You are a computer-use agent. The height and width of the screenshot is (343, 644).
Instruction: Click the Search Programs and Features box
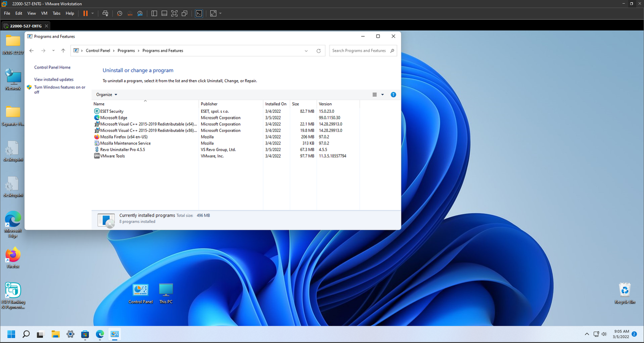[x=363, y=50]
